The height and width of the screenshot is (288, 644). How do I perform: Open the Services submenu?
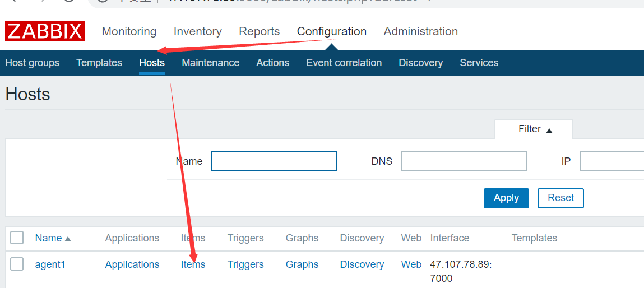(479, 63)
